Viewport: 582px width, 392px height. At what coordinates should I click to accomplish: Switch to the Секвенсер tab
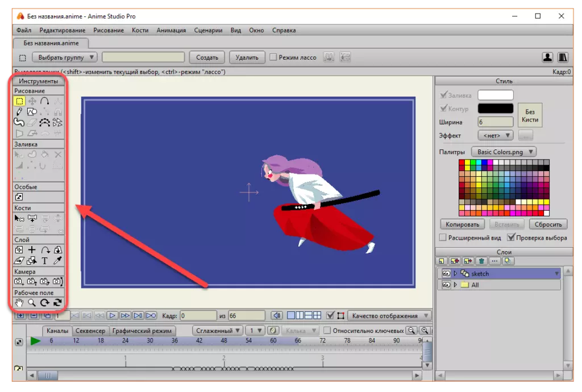90,331
